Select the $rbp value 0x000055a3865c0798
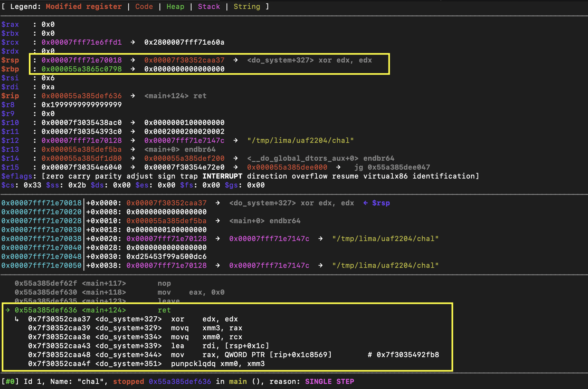588x389 pixels. 82,69
